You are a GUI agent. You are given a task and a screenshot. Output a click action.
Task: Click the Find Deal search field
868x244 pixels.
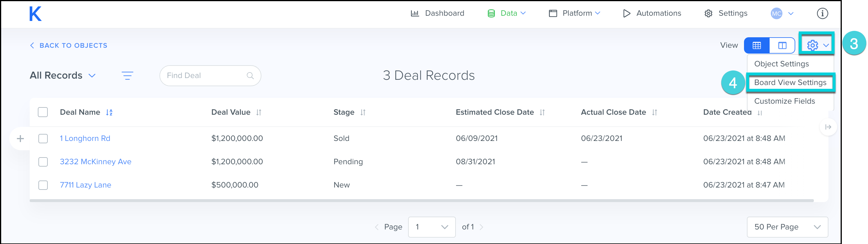tap(206, 75)
